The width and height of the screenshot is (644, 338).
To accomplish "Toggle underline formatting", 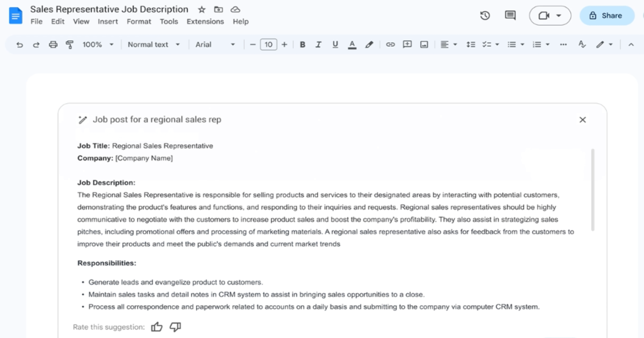I will 335,45.
